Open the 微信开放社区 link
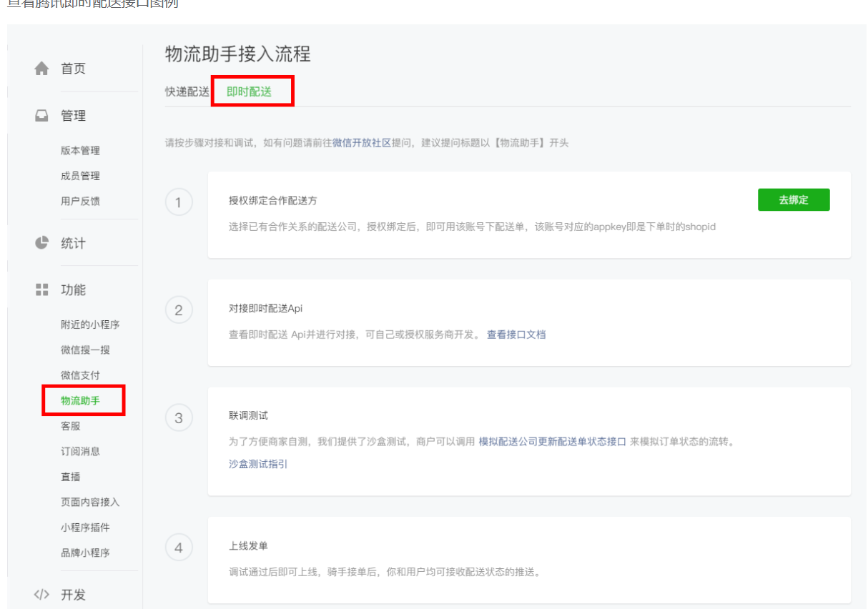The image size is (868, 609). (362, 143)
